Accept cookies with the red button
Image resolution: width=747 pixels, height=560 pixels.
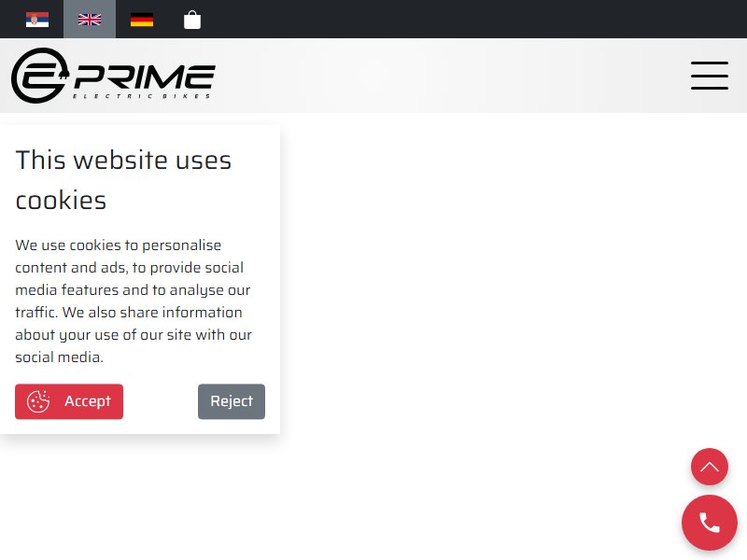tap(69, 401)
